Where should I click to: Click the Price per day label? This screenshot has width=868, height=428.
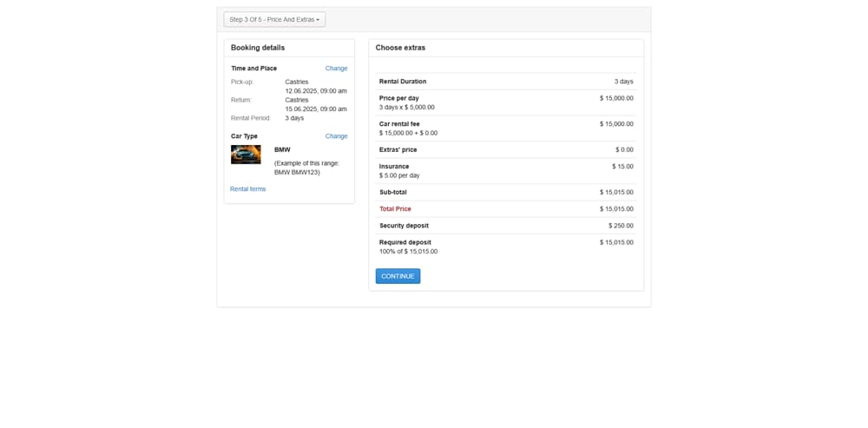[398, 98]
